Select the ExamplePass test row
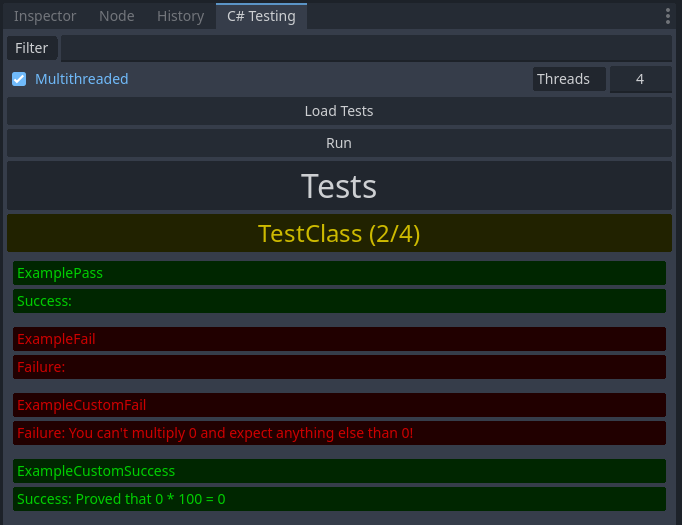 point(339,273)
